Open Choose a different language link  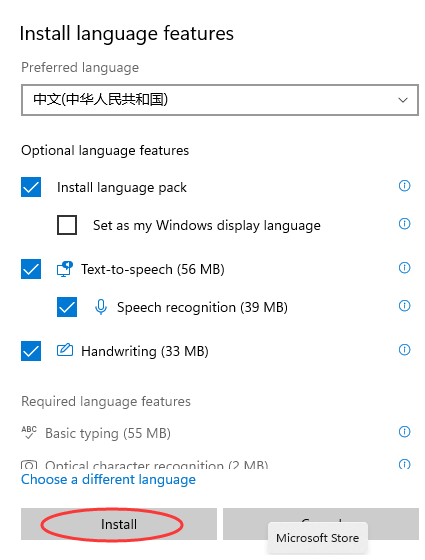click(x=108, y=480)
